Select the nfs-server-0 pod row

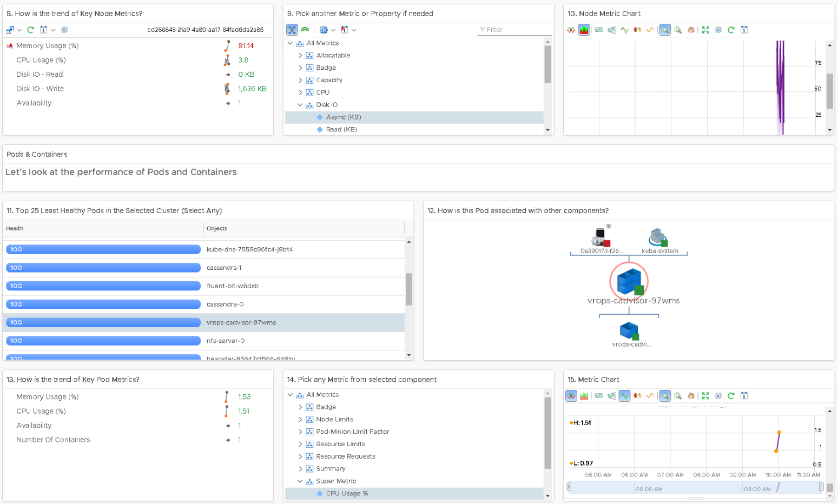(x=226, y=341)
